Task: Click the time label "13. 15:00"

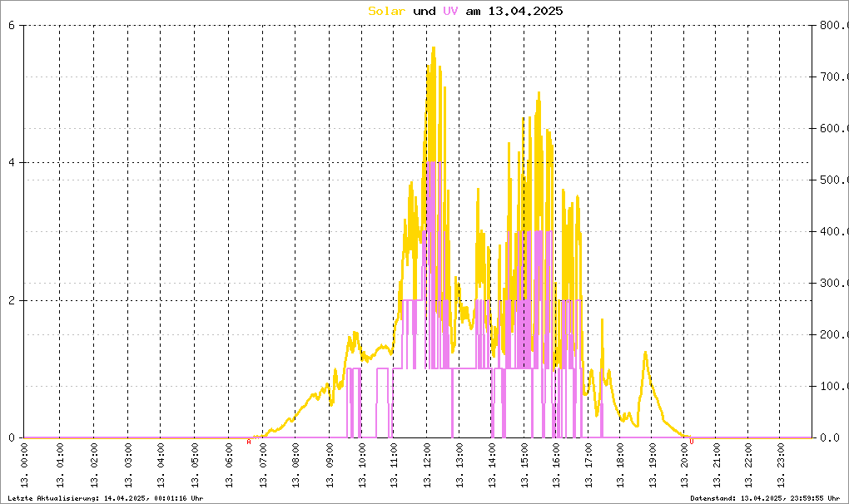Action: pos(524,466)
